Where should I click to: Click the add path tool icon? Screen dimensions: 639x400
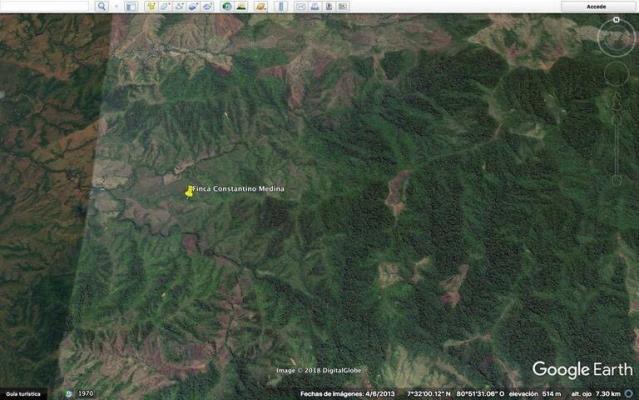(x=179, y=6)
